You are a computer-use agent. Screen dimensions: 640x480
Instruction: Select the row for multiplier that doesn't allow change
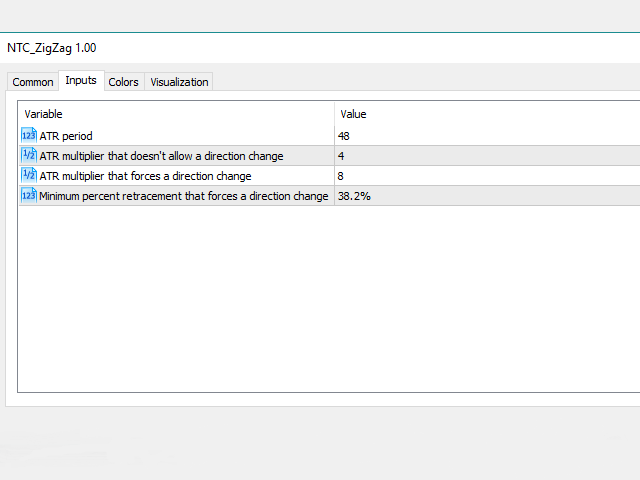[161, 156]
